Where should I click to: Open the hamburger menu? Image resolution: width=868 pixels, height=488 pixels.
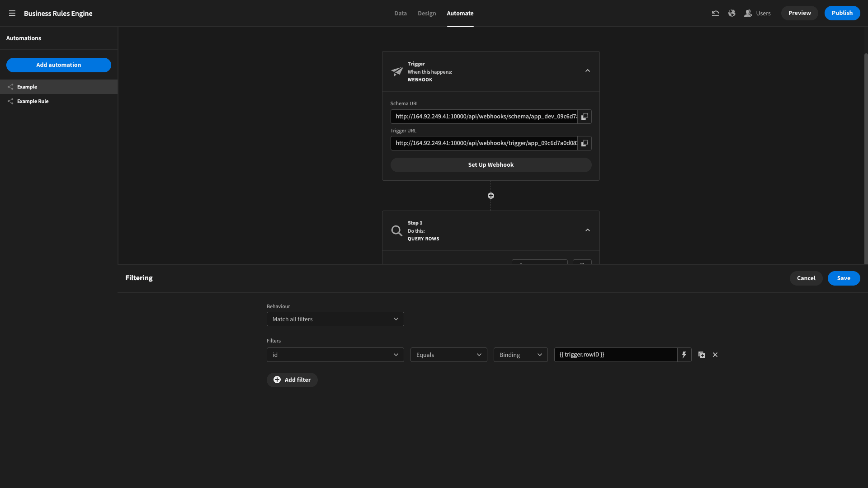pyautogui.click(x=12, y=14)
